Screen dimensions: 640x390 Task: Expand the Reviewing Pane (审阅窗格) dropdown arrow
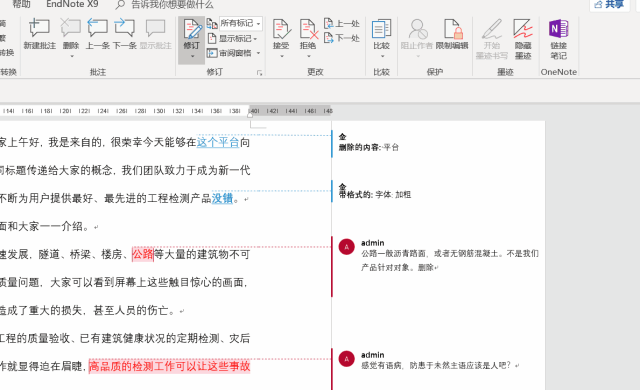(258, 53)
